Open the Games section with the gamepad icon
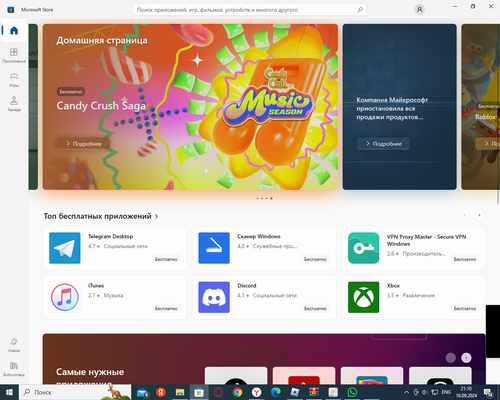500x400 pixels. click(14, 79)
